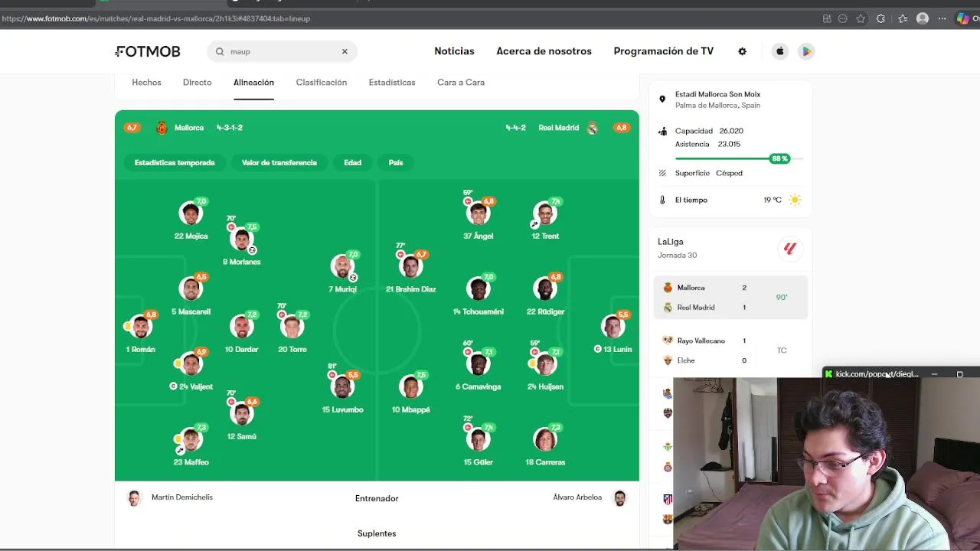
Task: Select player 7 Muriqi
Action: click(342, 272)
